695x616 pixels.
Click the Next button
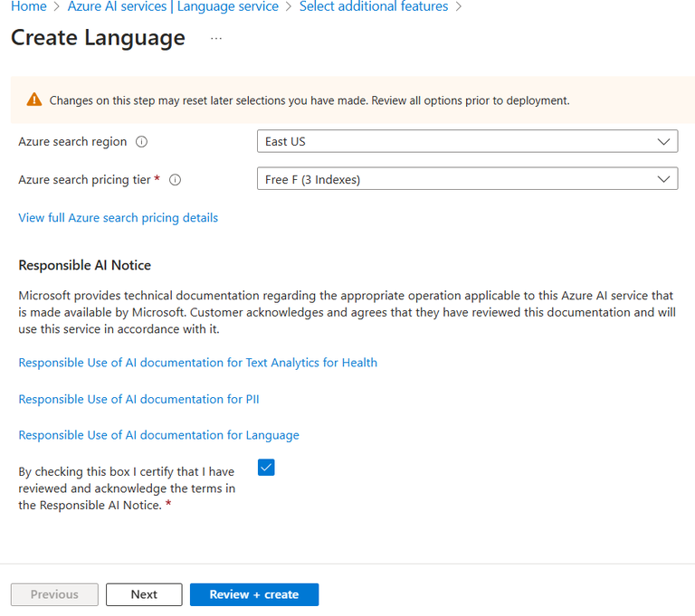click(x=144, y=594)
